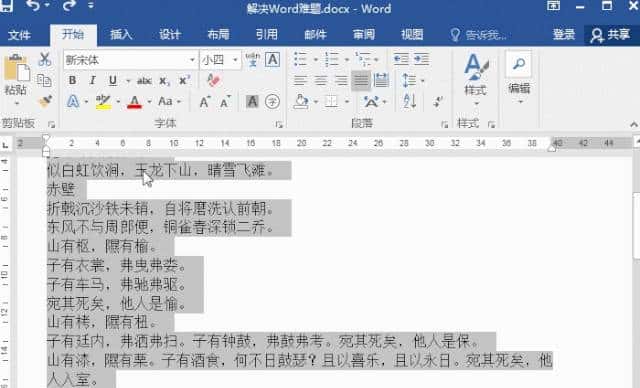The image size is (640, 388).
Task: Switch to the Design tab
Action: tap(170, 35)
